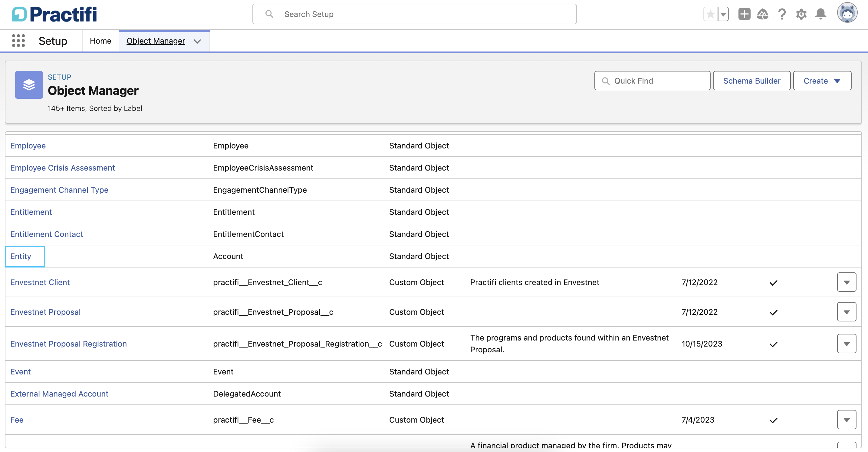Screen dimensions: 868x452
Task: Click the DelegatedAccount API name
Action: (x=247, y=394)
